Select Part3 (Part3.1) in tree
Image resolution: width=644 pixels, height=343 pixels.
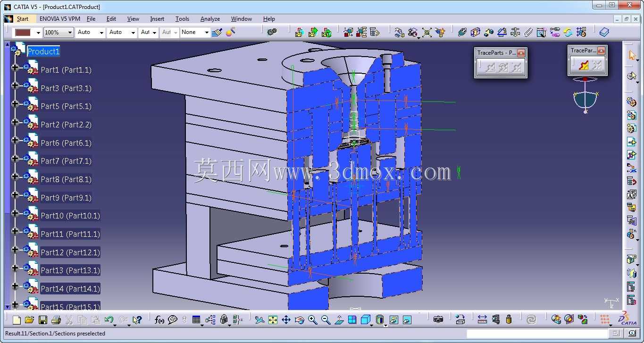pyautogui.click(x=66, y=88)
